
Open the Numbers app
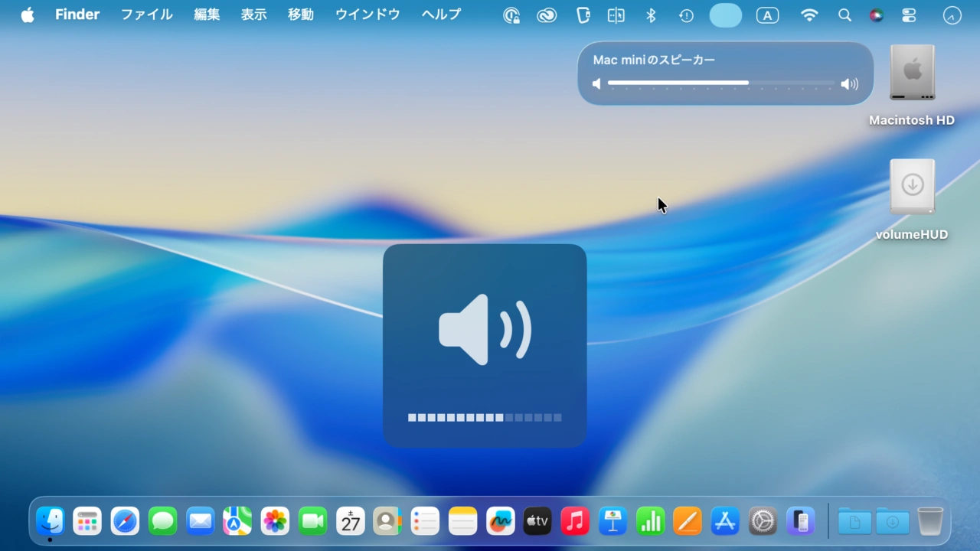click(x=650, y=522)
